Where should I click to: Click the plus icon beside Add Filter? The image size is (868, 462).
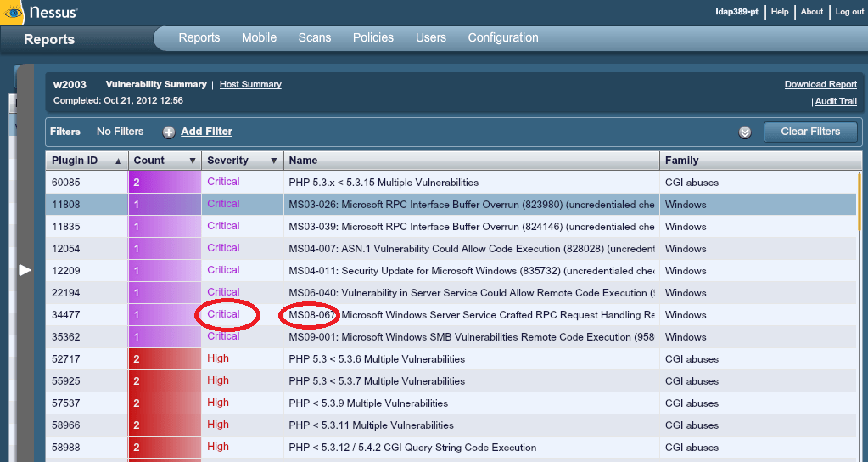tap(169, 132)
